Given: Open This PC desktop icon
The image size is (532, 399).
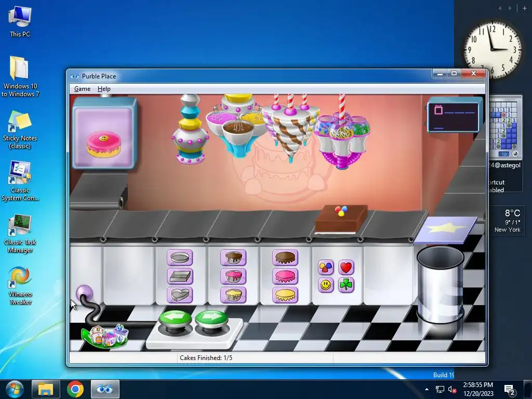Looking at the screenshot, I should click(x=20, y=21).
